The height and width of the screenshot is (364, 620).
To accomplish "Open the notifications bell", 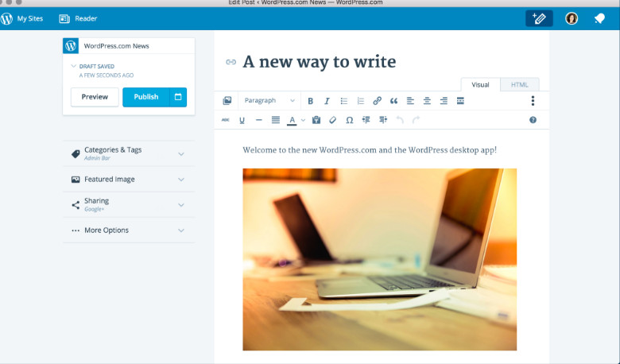I will [599, 18].
